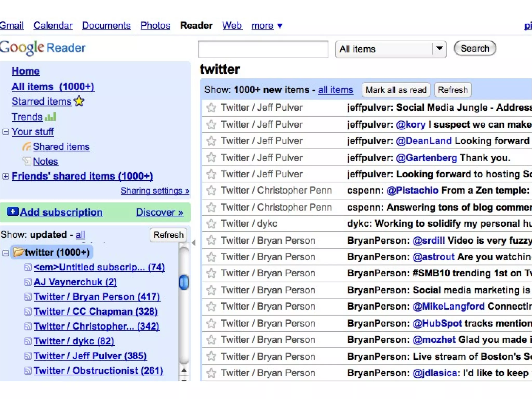Screen dimensions: 532x399
Task: Open Twitter / Jeff Pulver (385) subscription
Action: pos(90,356)
